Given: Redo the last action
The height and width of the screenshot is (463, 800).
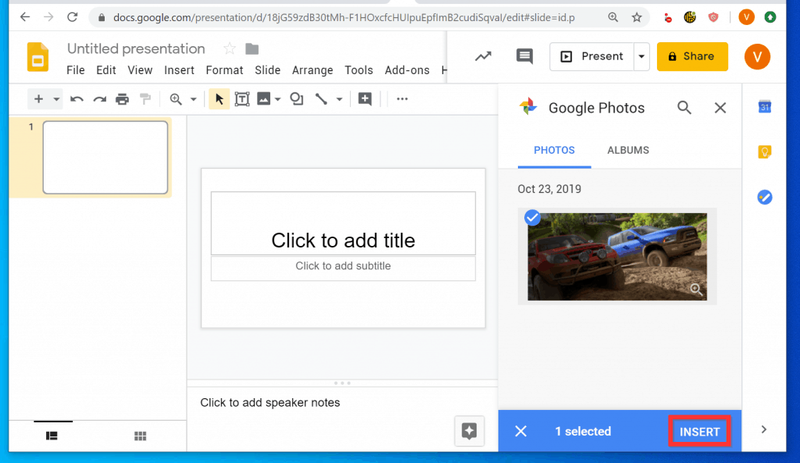Looking at the screenshot, I should [x=99, y=99].
